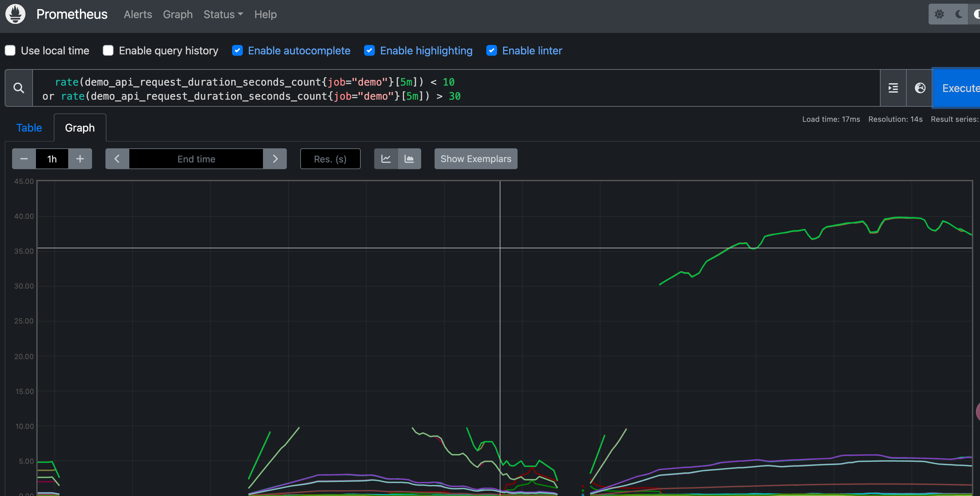Click the Resolution: 14s text
The width and height of the screenshot is (980, 496).
click(x=895, y=119)
